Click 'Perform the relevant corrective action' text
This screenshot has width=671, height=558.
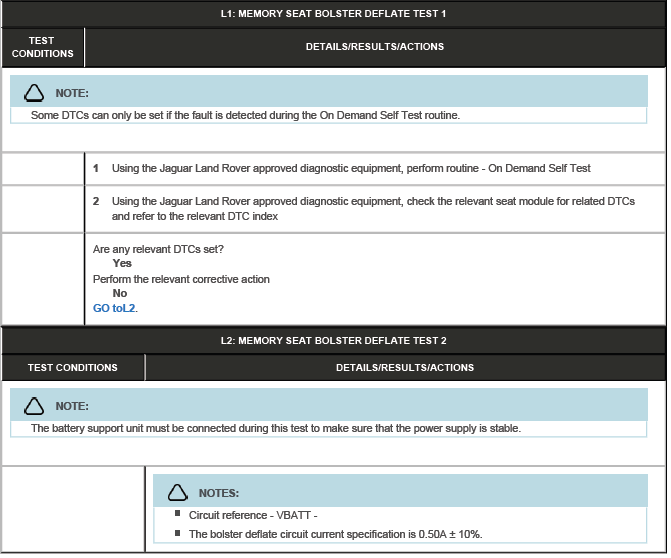point(181,279)
